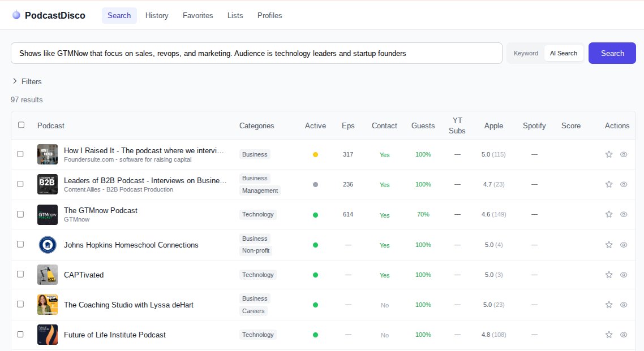The image size is (644, 351).
Task: Star The Coaching Studio with Lyssa deHart
Action: click(x=609, y=305)
